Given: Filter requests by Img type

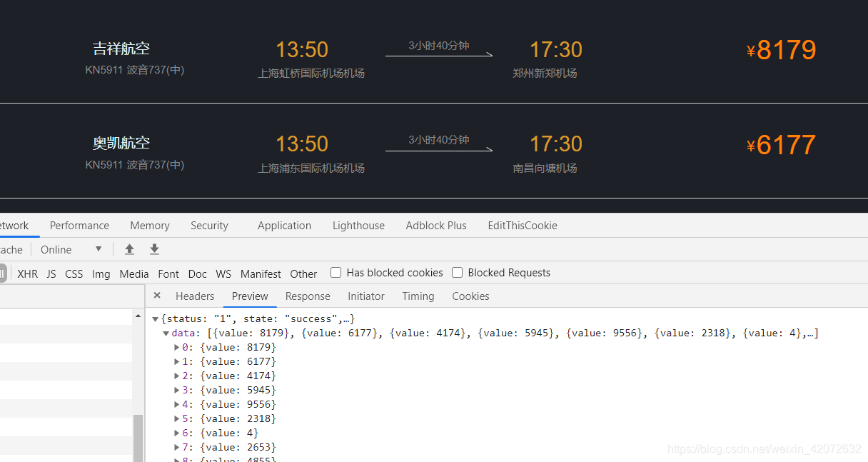Looking at the screenshot, I should point(101,273).
